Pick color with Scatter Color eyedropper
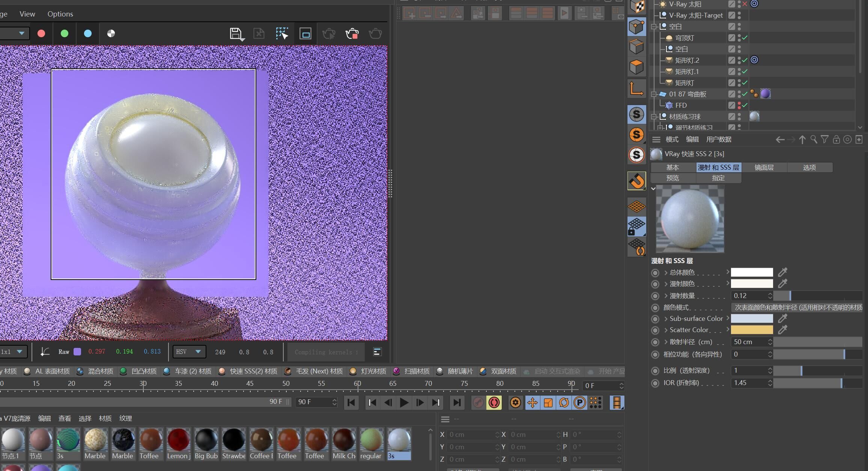 tap(782, 330)
